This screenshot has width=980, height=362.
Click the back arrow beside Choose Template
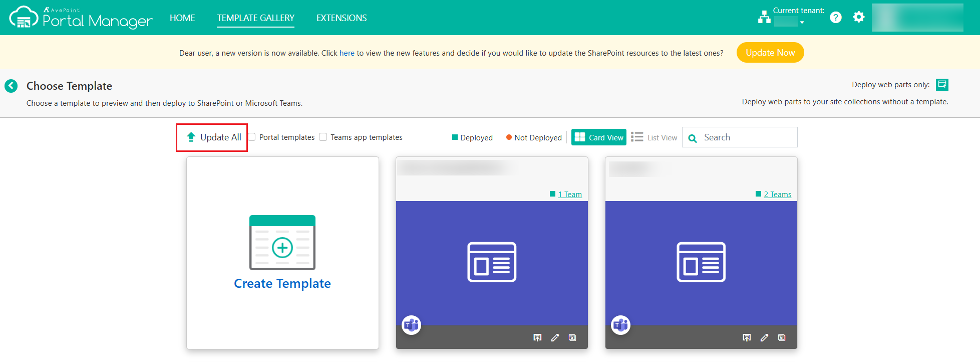(x=11, y=86)
